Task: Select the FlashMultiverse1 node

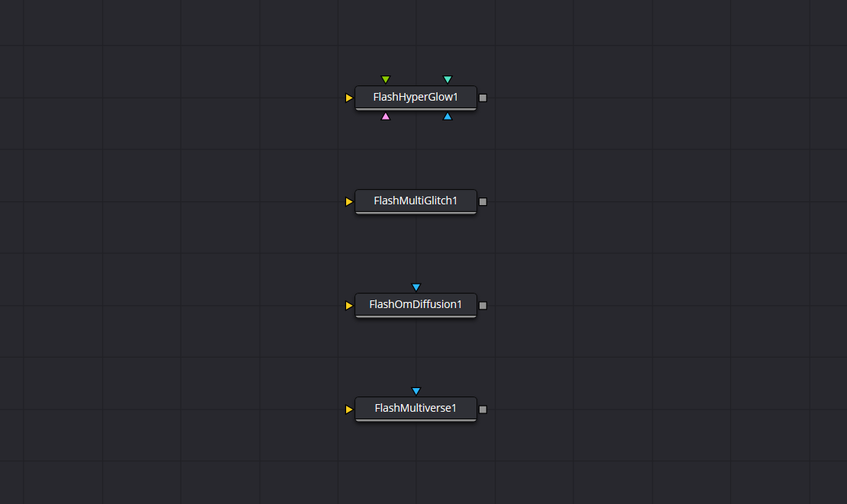Action: 415,409
